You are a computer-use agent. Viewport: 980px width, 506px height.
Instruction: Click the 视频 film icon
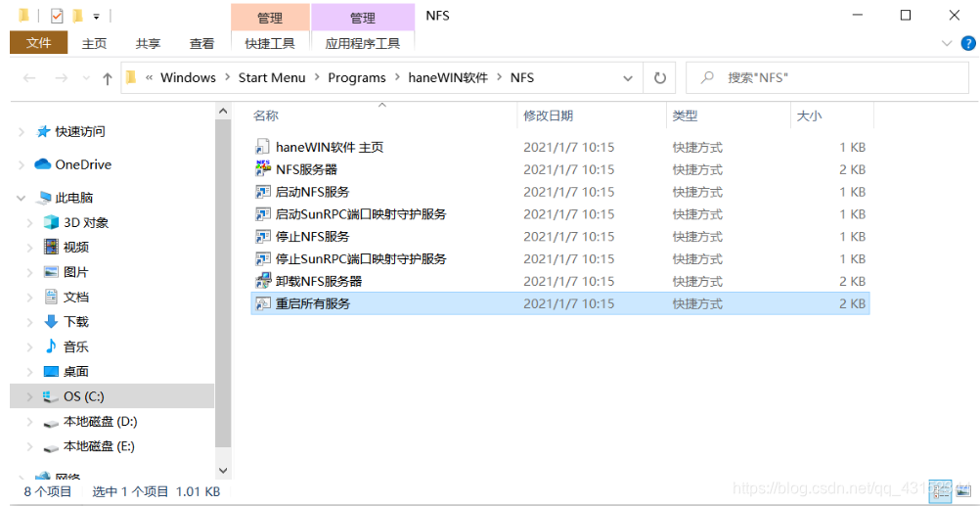(51, 247)
